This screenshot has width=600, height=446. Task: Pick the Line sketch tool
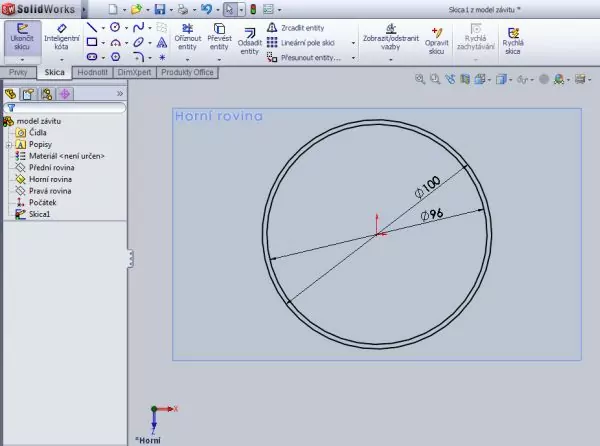(92, 27)
